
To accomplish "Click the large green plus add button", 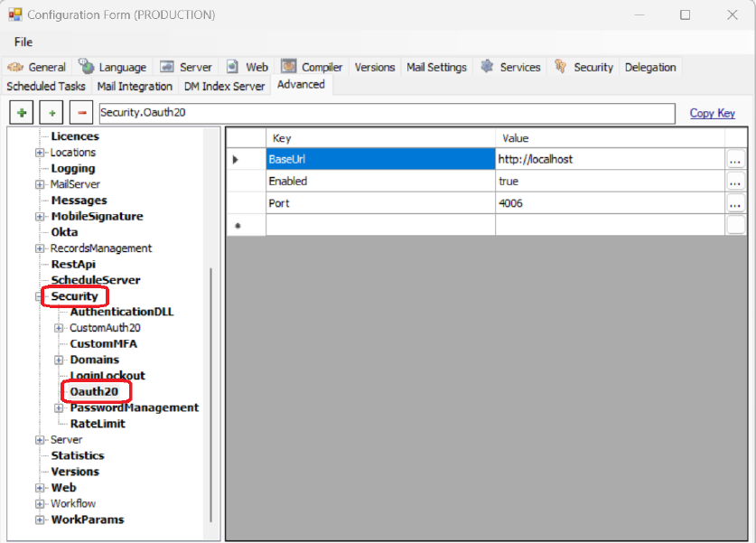I will (23, 113).
